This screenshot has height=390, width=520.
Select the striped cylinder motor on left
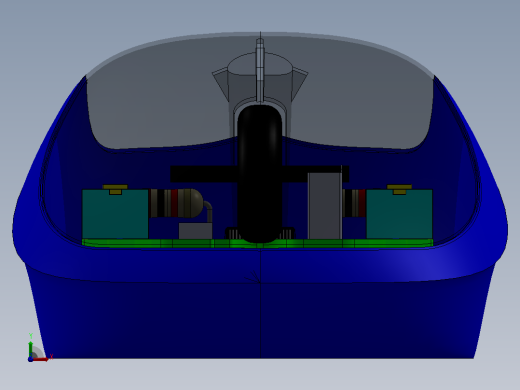pyautogui.click(x=176, y=203)
